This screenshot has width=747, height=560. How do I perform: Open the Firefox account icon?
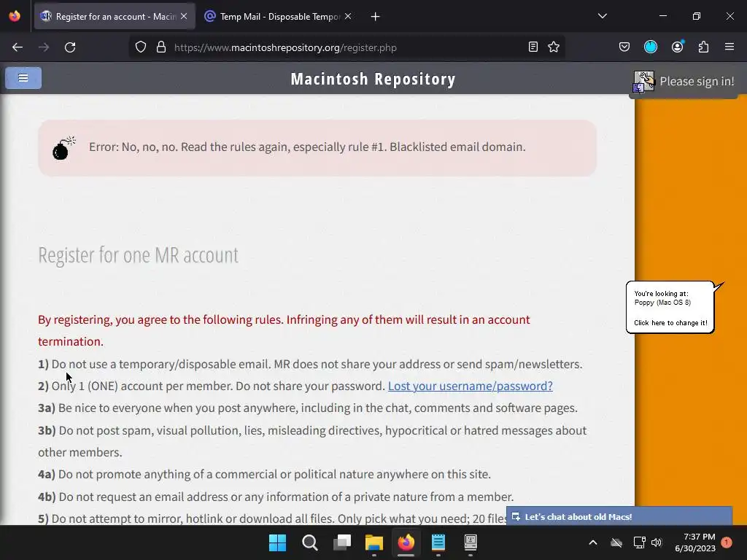[677, 47]
